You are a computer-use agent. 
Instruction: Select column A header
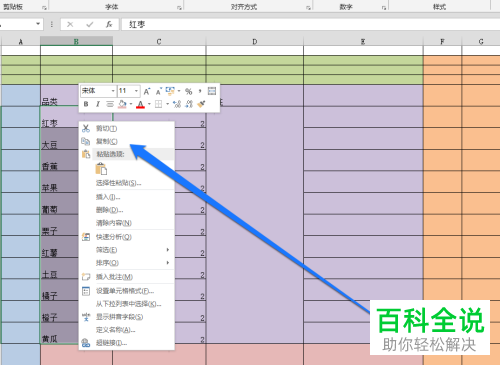click(21, 41)
